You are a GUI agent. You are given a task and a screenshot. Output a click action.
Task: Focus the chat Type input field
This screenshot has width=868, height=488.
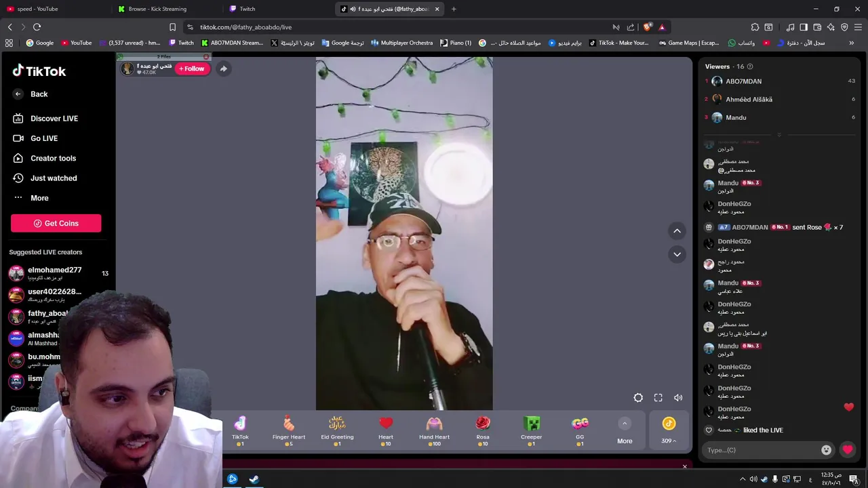point(760,450)
